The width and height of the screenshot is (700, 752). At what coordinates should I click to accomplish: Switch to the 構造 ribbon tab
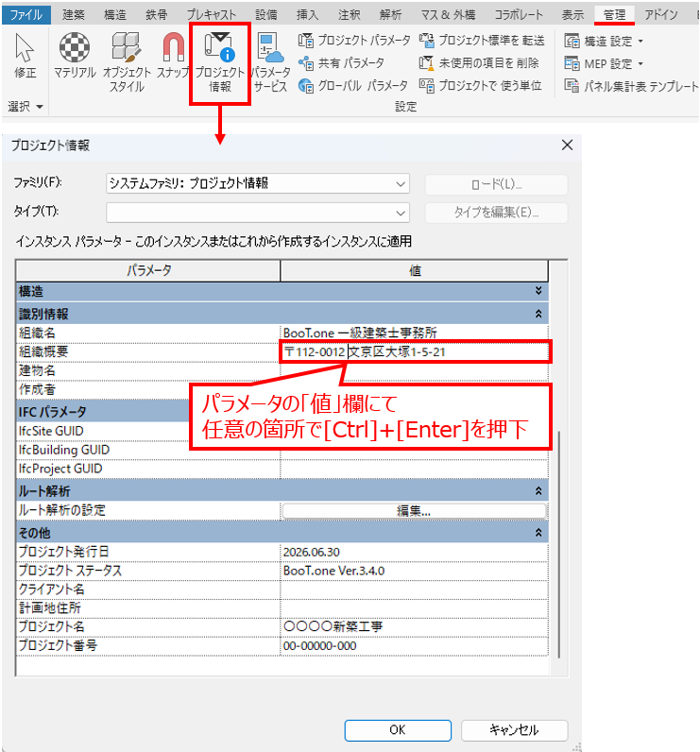115,15
